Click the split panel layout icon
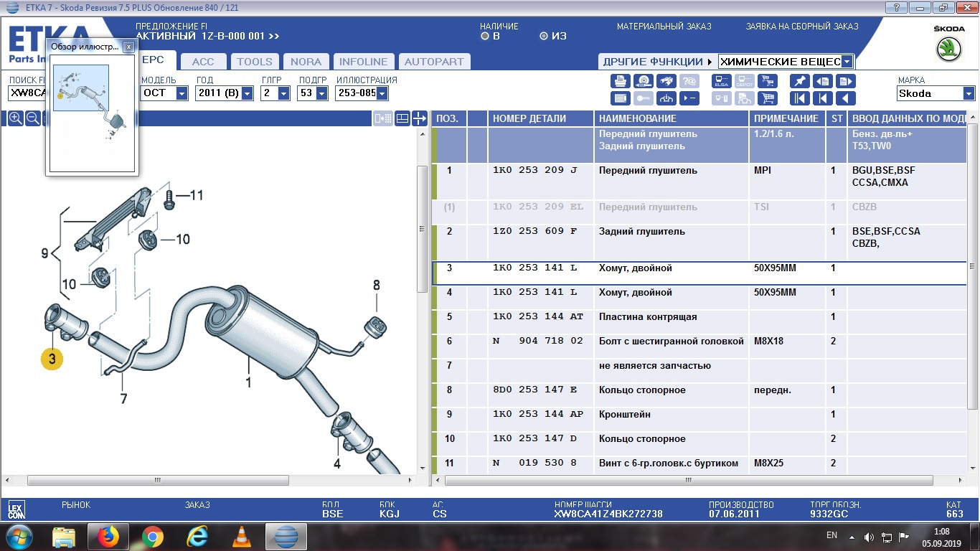Screen dimensions: 980x551 coord(402,118)
